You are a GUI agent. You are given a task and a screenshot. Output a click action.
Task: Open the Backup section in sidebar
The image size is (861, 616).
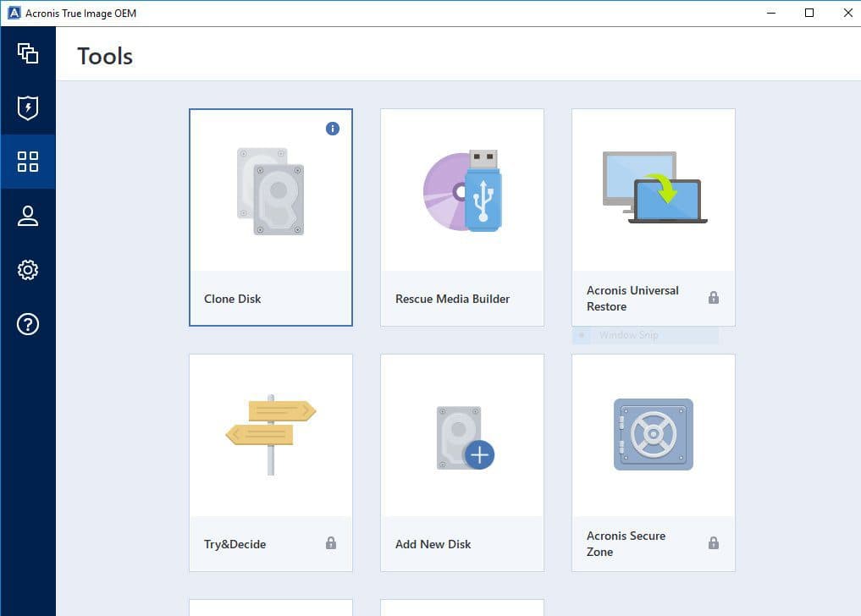pos(28,53)
